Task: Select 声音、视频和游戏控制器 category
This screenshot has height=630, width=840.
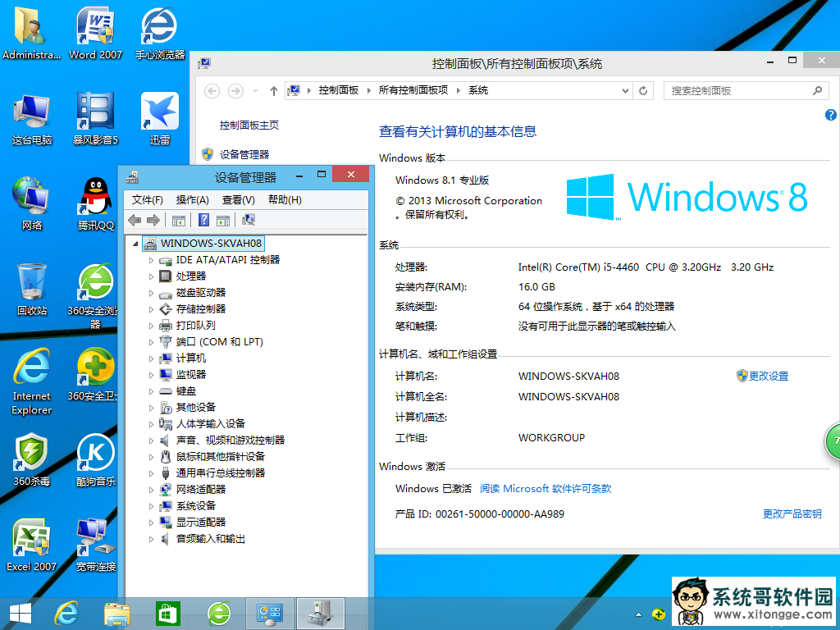Action: [x=231, y=441]
